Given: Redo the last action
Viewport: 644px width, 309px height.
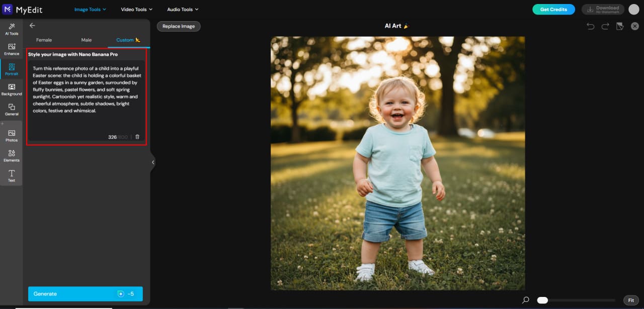Looking at the screenshot, I should click(605, 26).
